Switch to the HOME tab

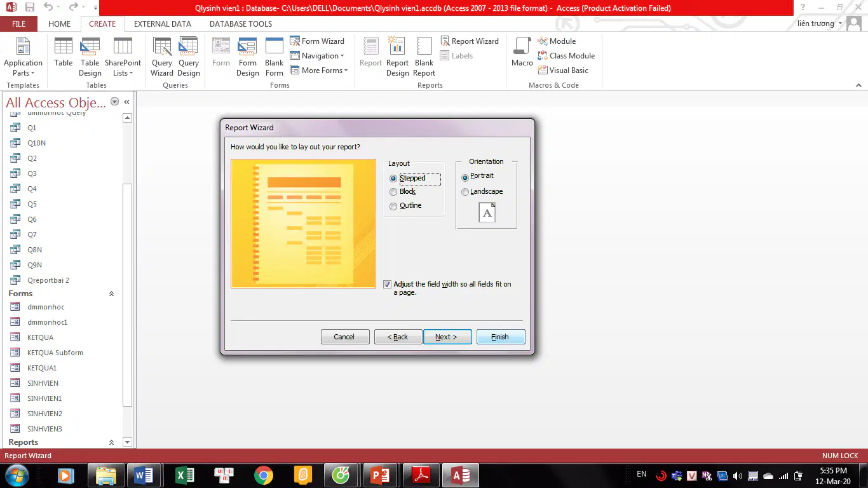click(60, 24)
